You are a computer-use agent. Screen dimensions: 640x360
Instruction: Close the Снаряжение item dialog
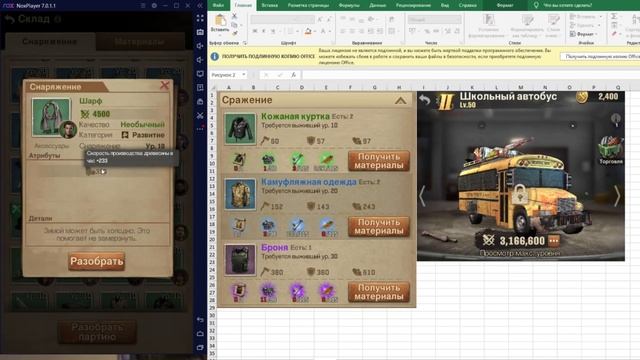[x=164, y=85]
